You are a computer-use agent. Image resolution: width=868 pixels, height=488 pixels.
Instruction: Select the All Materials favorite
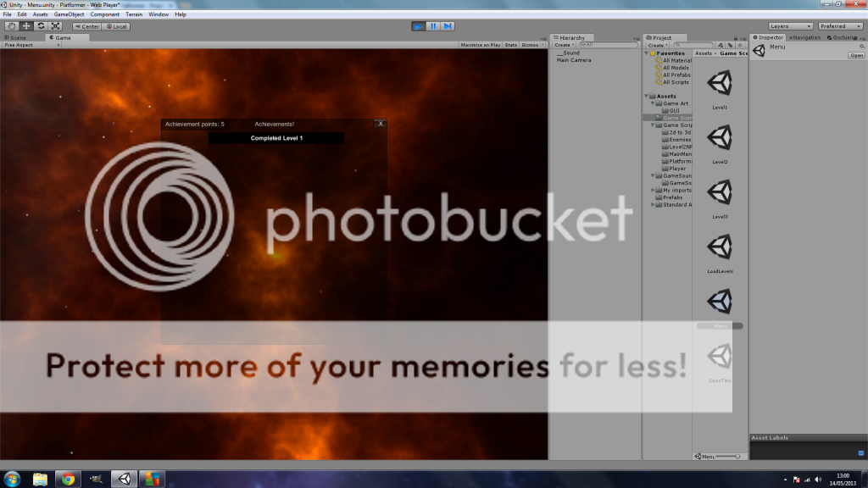pyautogui.click(x=674, y=60)
